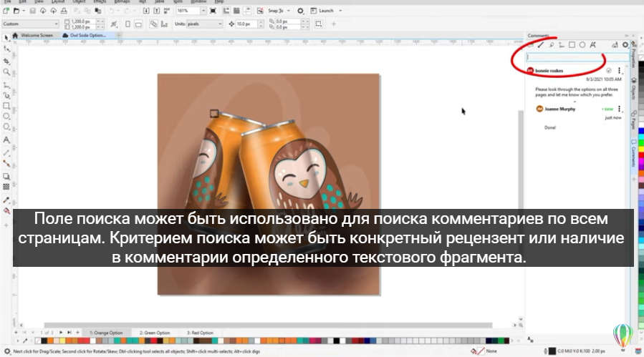Click the black outline color swatch in status bar

(x=552, y=351)
